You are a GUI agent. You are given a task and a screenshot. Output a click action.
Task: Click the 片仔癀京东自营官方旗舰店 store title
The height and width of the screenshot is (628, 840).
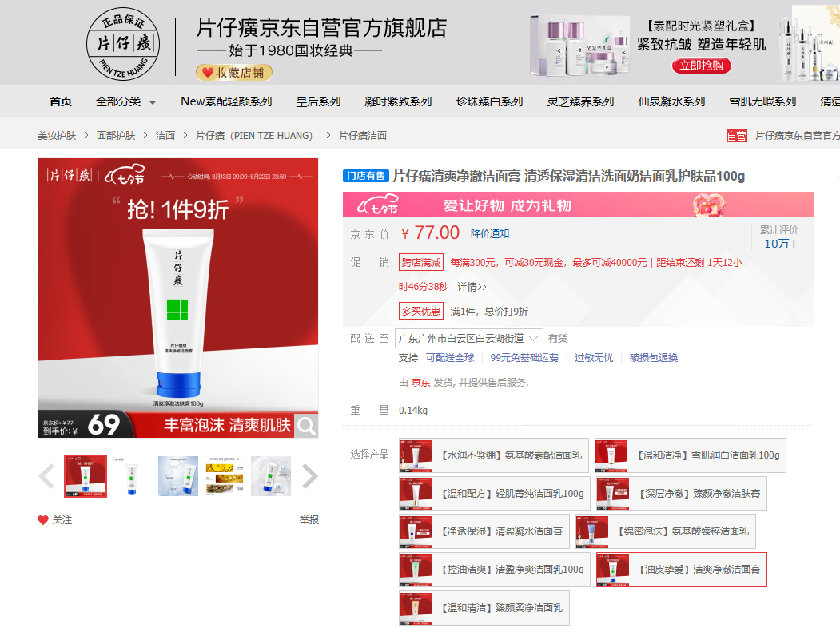(x=321, y=28)
